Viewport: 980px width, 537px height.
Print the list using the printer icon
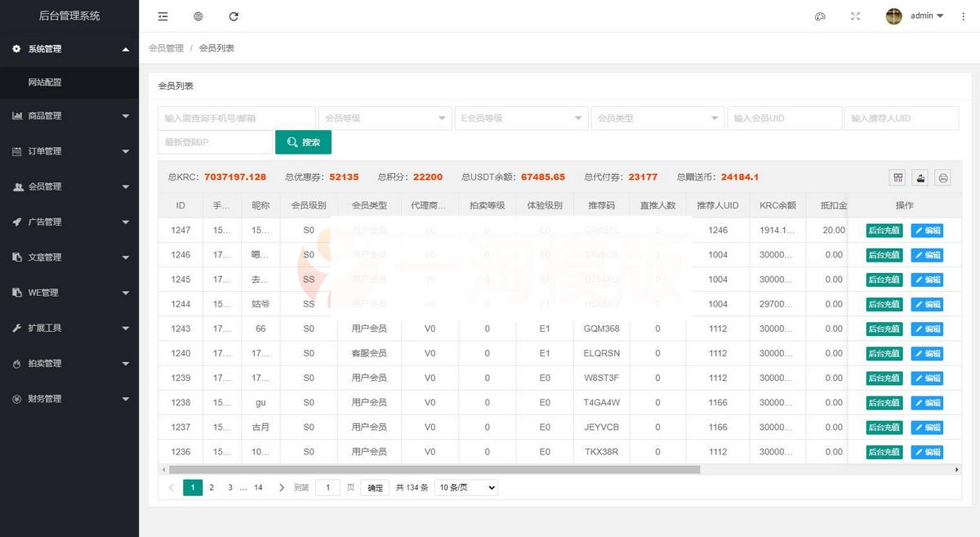pos(942,177)
